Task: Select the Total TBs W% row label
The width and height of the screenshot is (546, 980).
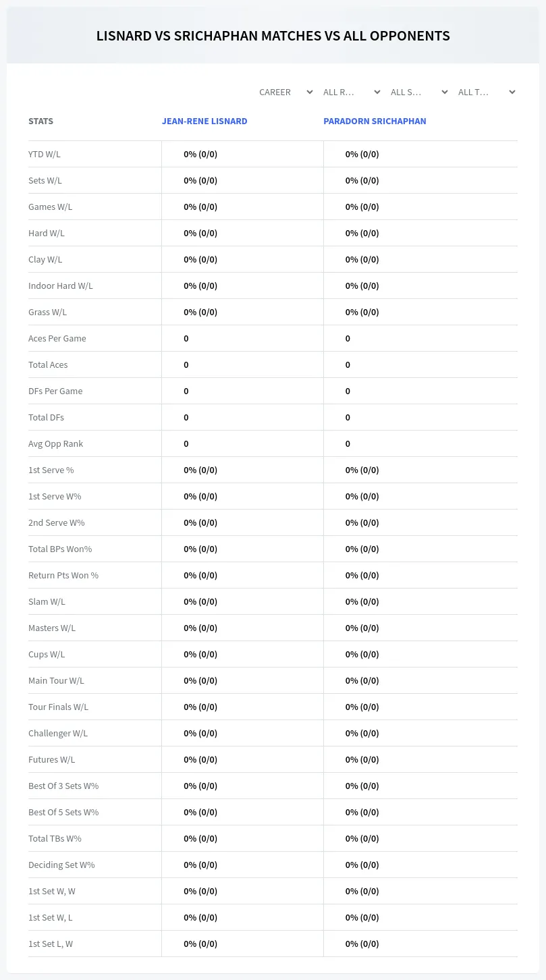Action: (55, 838)
